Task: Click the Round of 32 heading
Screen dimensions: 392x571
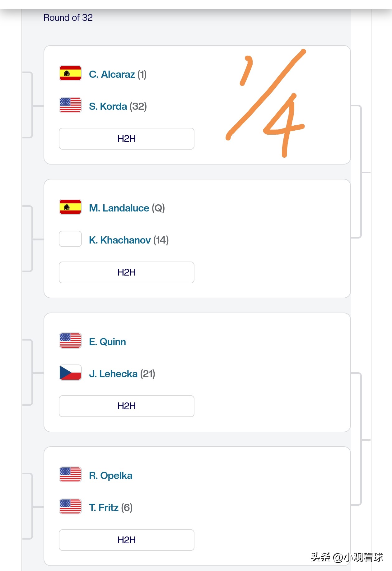Action: click(68, 18)
